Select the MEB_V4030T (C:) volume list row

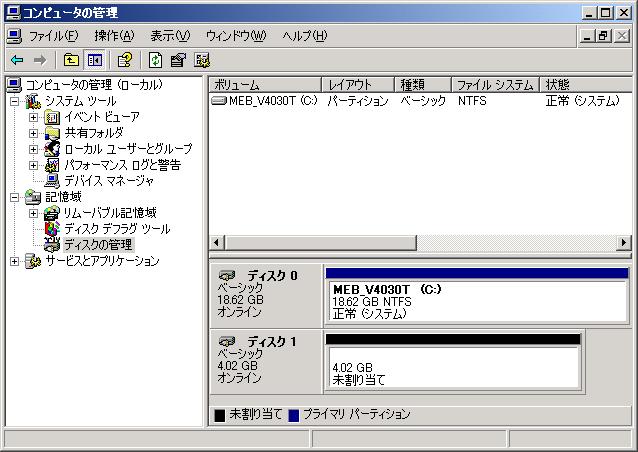[x=420, y=100]
